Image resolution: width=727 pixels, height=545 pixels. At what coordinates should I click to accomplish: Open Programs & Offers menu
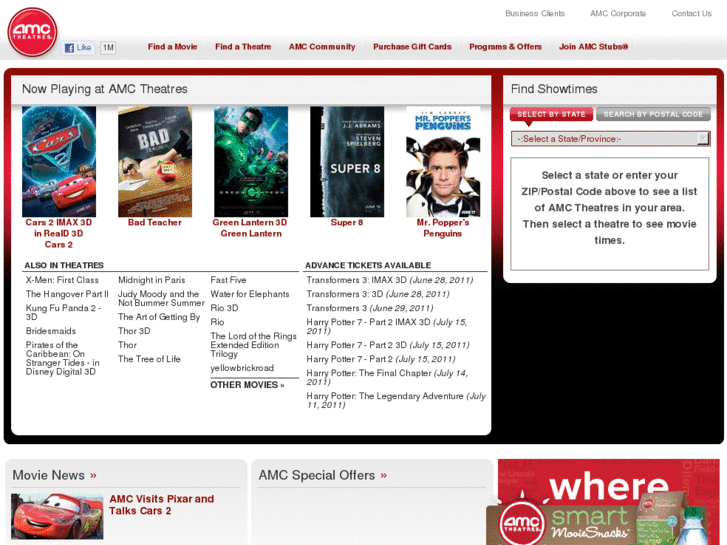[505, 46]
